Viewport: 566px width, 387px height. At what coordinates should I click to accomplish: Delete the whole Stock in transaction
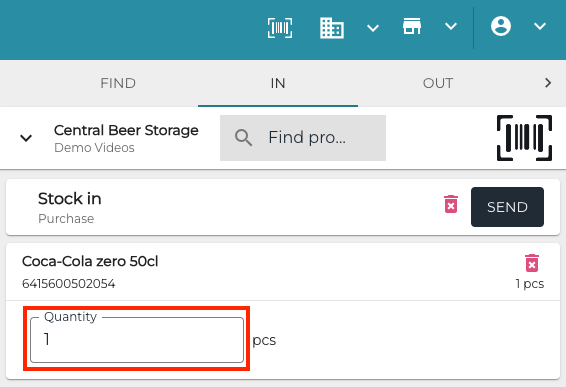[451, 204]
